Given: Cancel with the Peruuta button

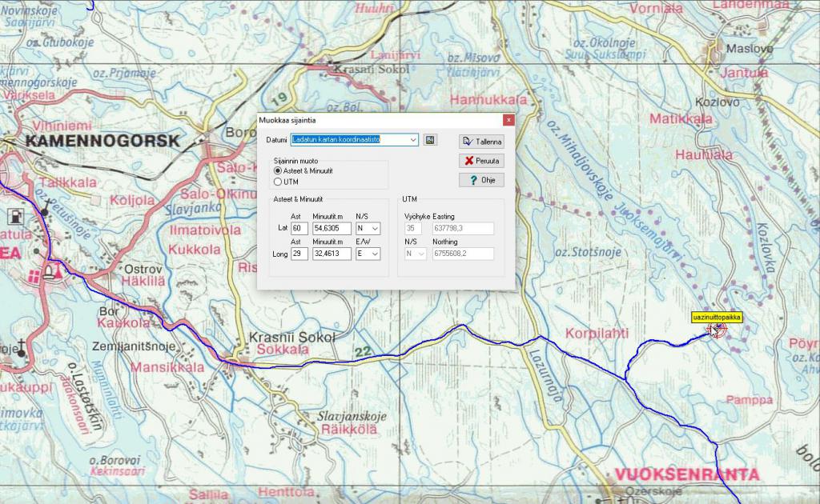Looking at the screenshot, I should [x=481, y=161].
